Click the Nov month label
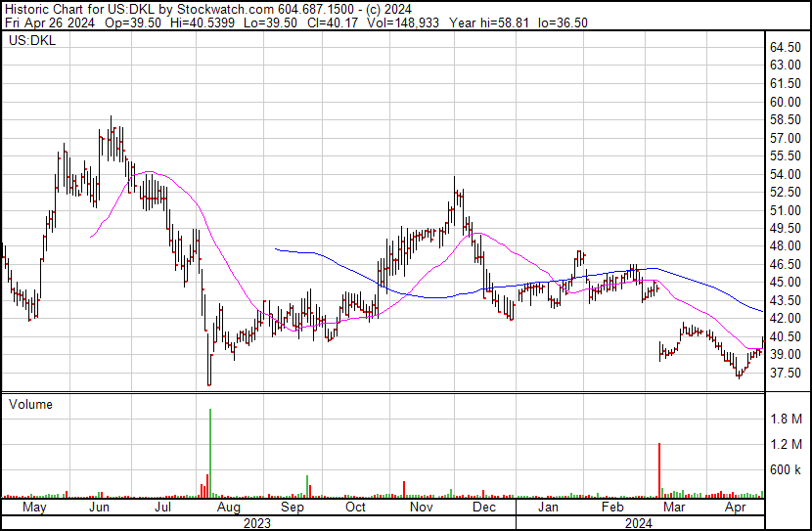This screenshot has width=812, height=531. (x=421, y=508)
